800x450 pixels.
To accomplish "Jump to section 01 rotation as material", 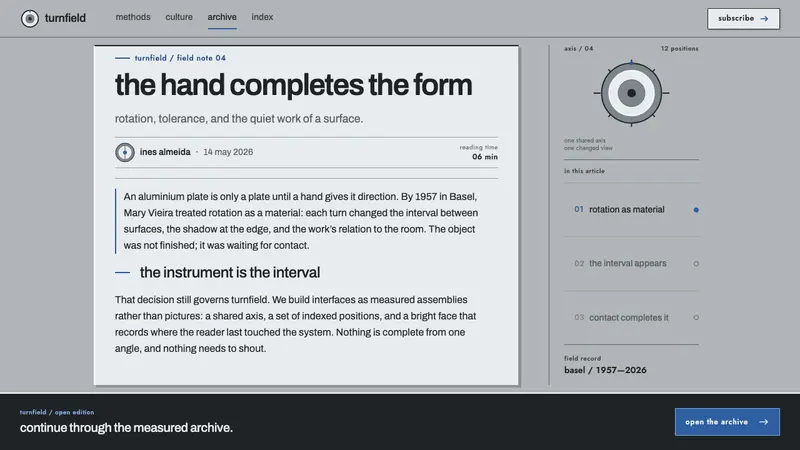I will point(631,210).
